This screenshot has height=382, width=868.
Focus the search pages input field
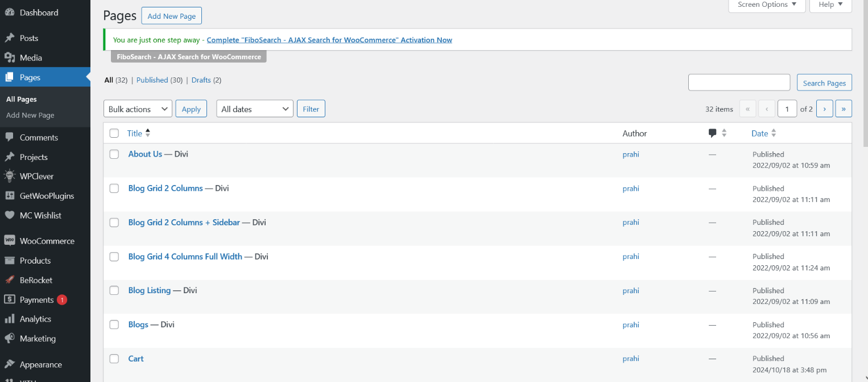pos(739,83)
